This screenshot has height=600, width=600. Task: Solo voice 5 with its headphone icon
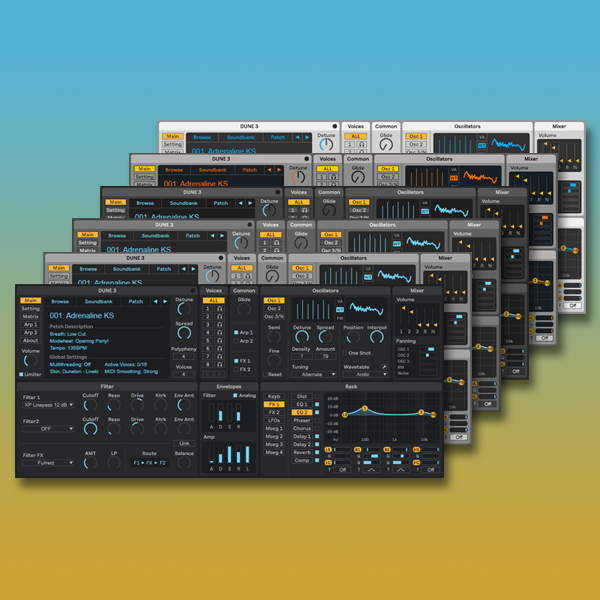[220, 341]
